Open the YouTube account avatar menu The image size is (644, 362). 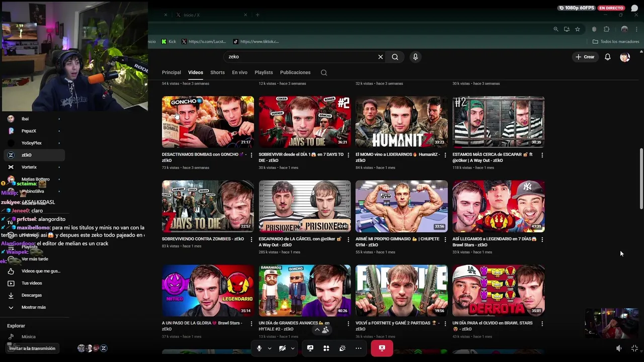point(625,57)
